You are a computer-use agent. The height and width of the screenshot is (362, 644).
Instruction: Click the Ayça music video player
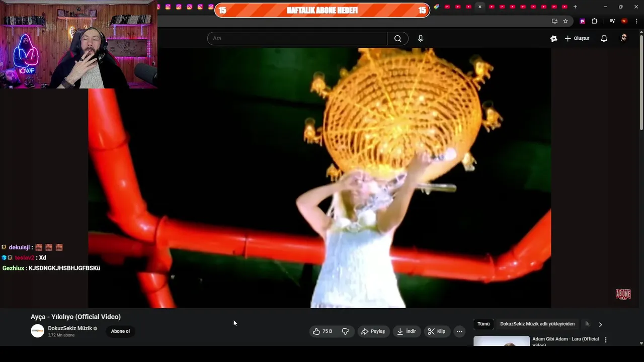pos(319,178)
